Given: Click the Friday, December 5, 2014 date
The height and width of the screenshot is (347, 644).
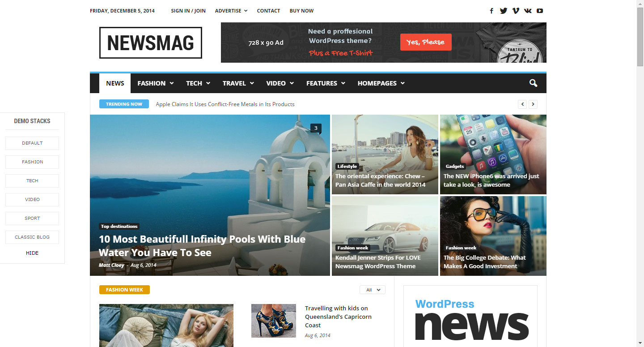Looking at the screenshot, I should pyautogui.click(x=122, y=11).
